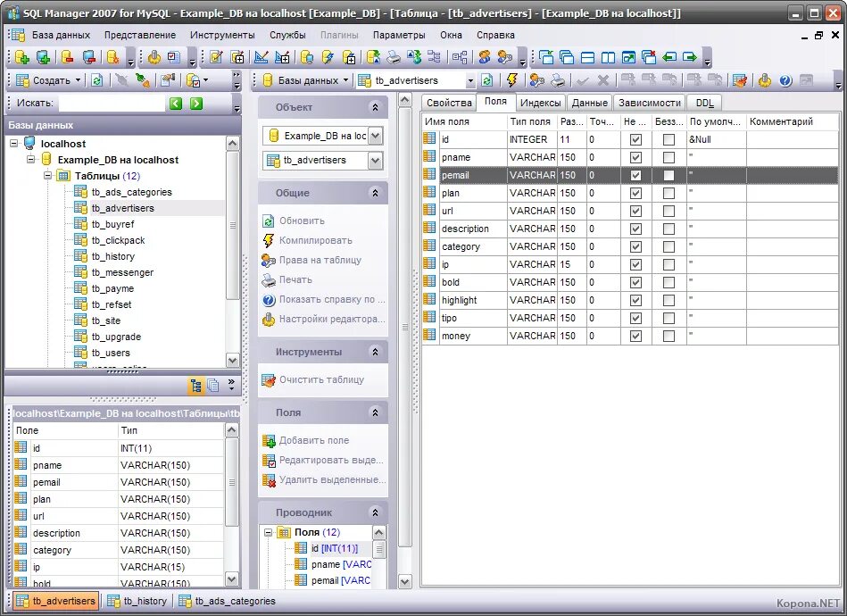Viewport: 847px width, 616px height.
Task: Toggle Not Null checkbox for ip field
Action: tap(635, 264)
